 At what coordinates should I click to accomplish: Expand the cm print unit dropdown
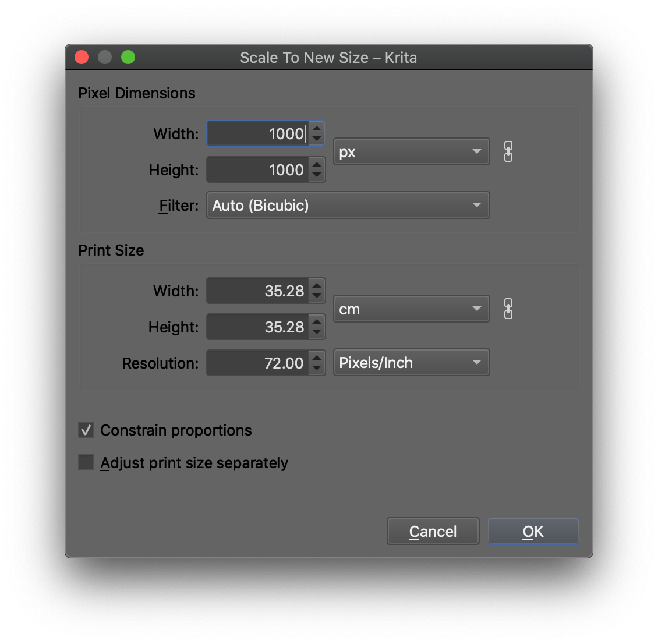pos(411,309)
